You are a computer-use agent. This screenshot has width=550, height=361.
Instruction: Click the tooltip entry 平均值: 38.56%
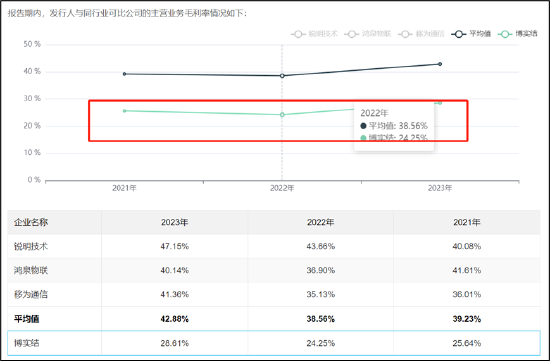pyautogui.click(x=394, y=126)
